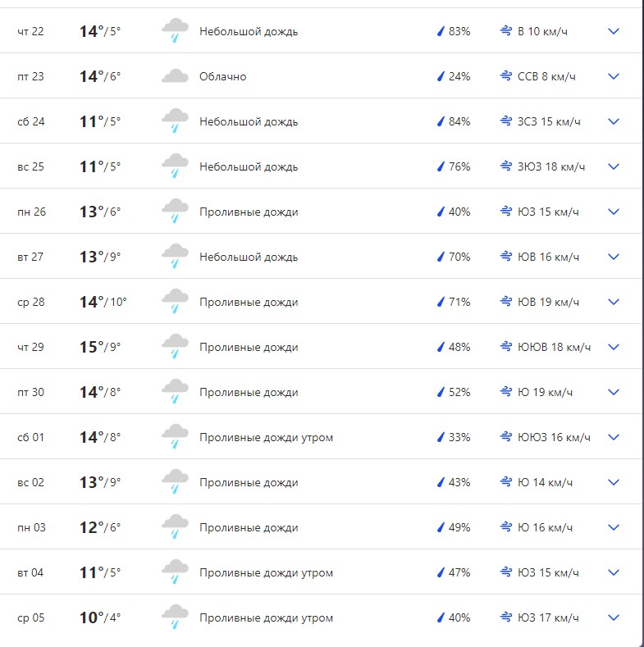
Task: Click the raindrop icon next to 84%
Action: click(x=441, y=121)
